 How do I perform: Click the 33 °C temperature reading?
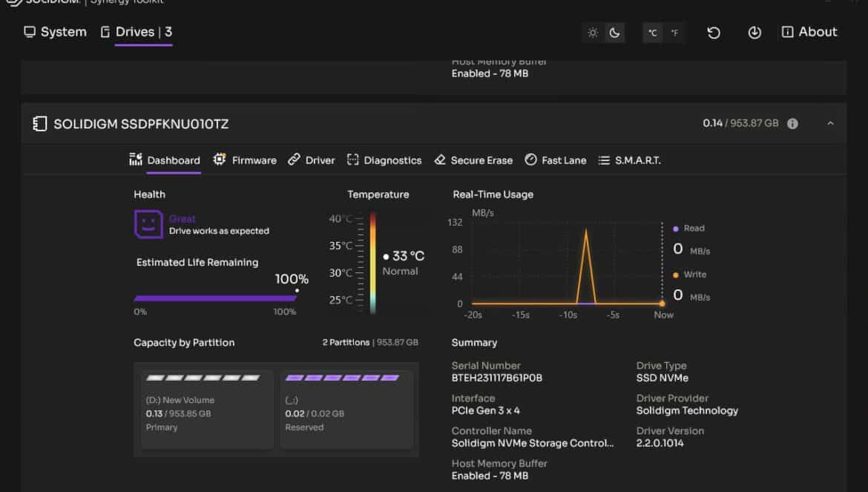click(408, 256)
